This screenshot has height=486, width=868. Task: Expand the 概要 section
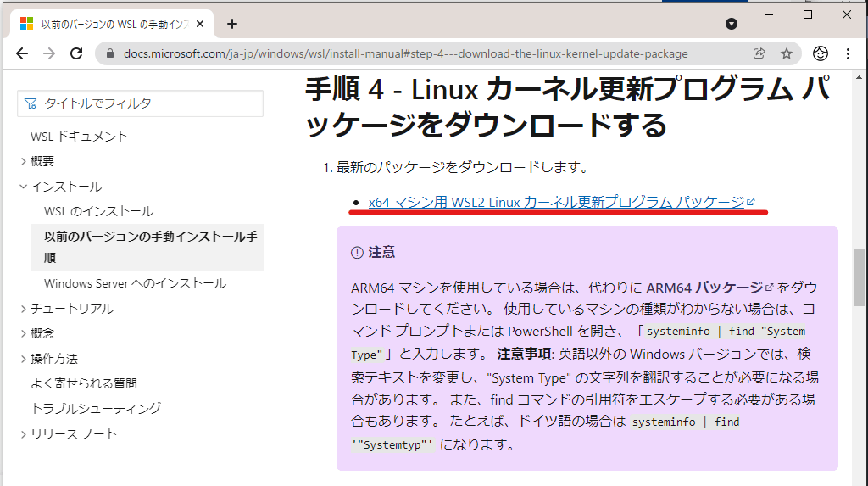tap(37, 161)
